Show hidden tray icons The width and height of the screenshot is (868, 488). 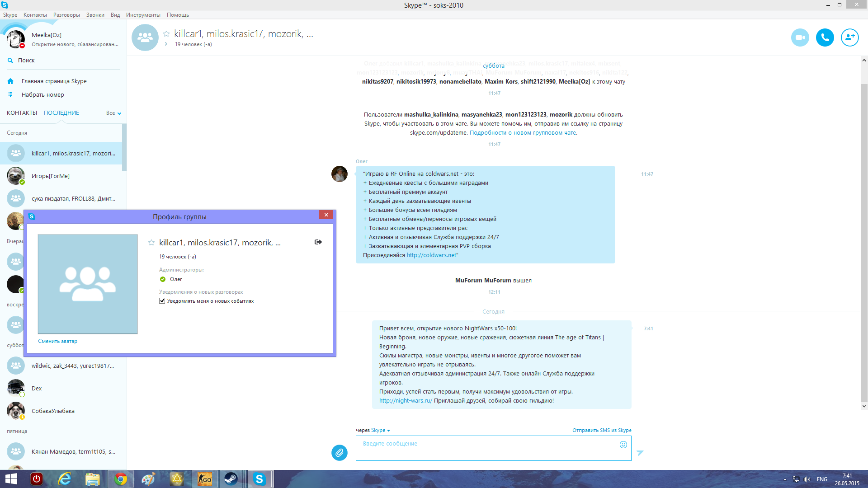click(x=785, y=479)
